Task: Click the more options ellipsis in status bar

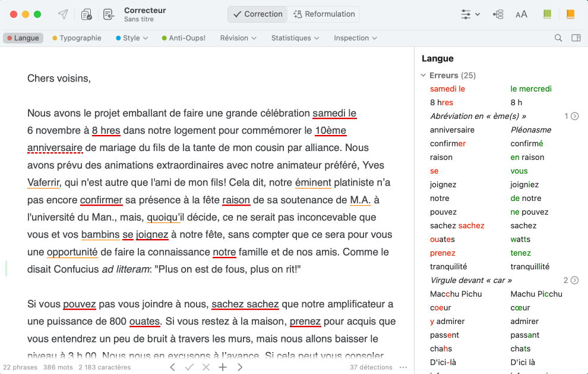Action: point(403,367)
